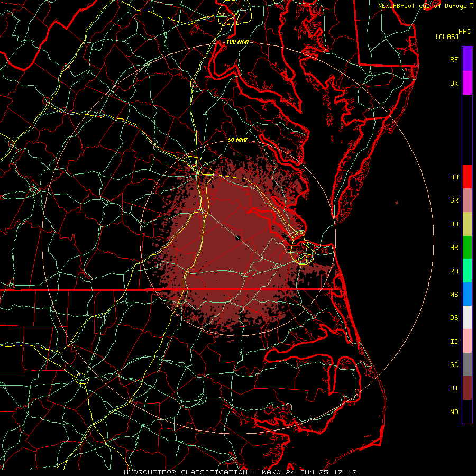This screenshot has width=476, height=476.
Task: Click the BI dark red legend swatch
Action: coord(467,388)
